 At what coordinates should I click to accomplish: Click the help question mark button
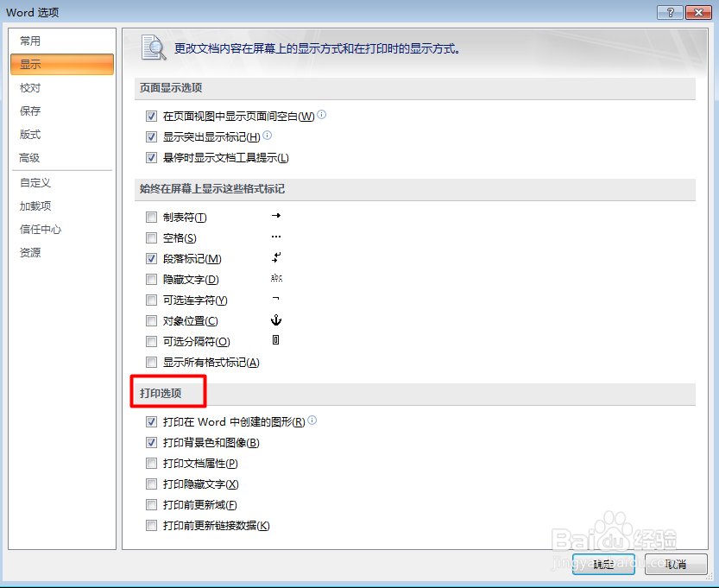coord(670,12)
